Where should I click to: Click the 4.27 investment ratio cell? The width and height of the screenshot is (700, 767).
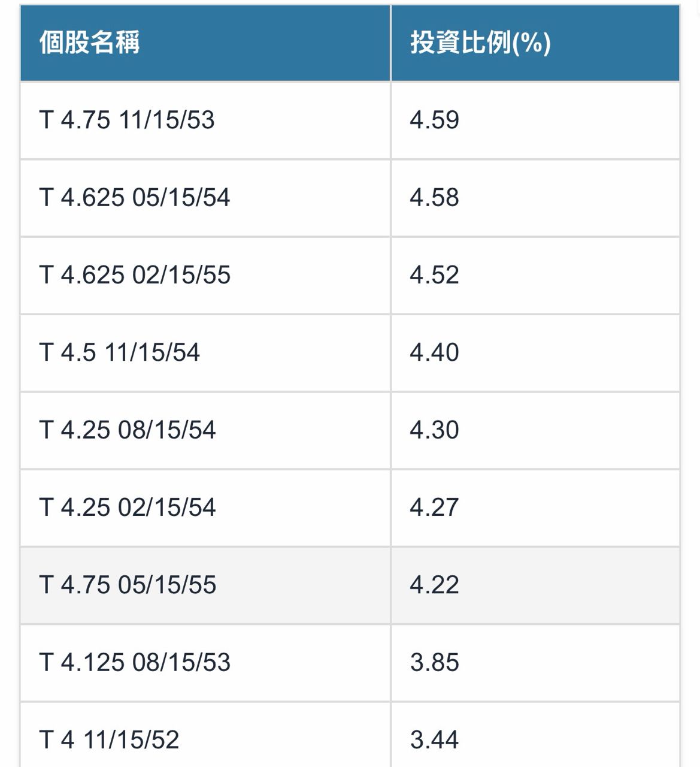point(434,507)
